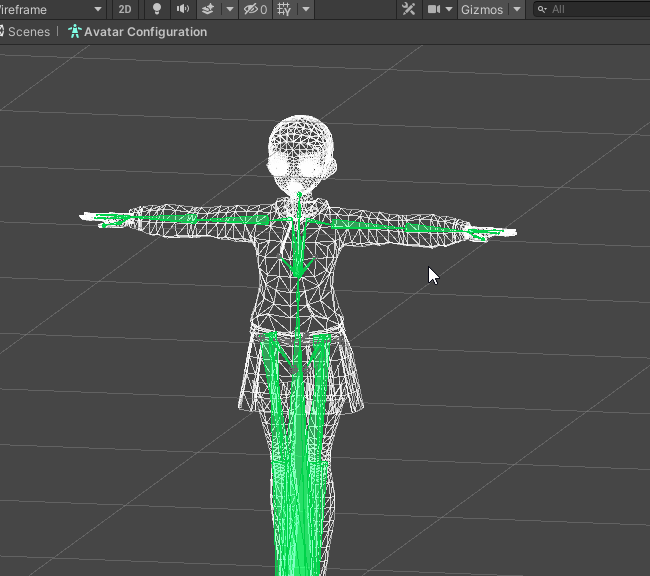Open the component editor tools icon

408,9
